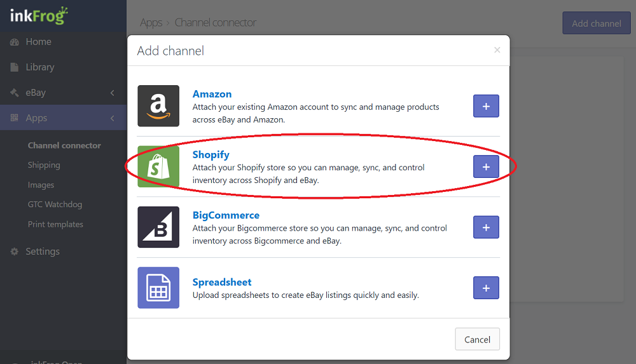Click the Settings gear icon in sidebar
Viewport: 636px width, 364px height.
click(15, 252)
